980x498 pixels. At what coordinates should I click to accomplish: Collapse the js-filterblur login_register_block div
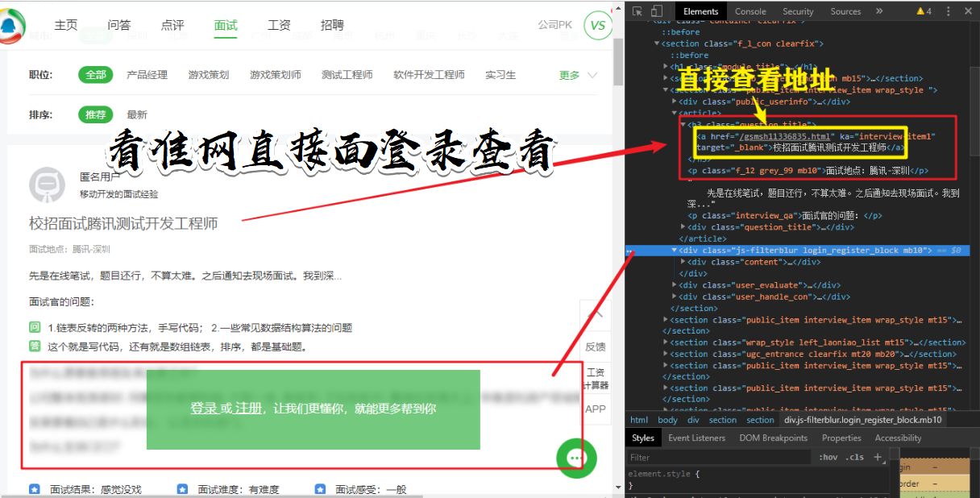(675, 251)
